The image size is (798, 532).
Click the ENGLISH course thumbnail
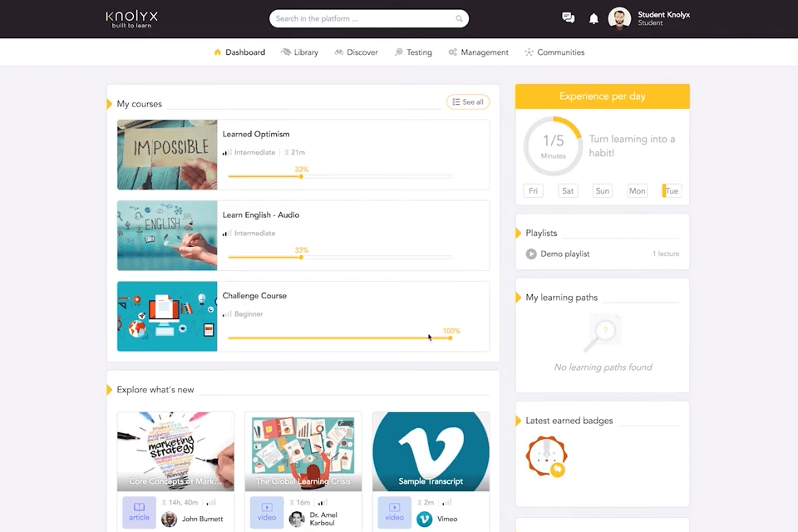(167, 235)
